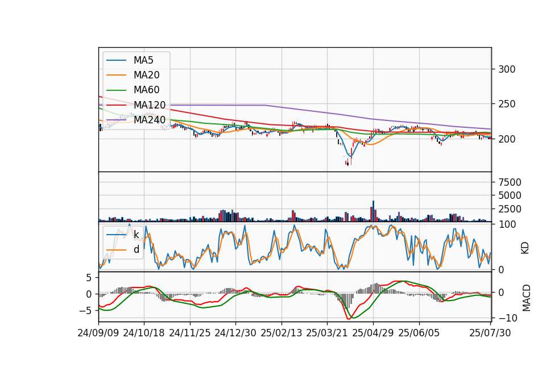Click the 7500 volume axis label
The width and height of the screenshot is (546, 392).
point(510,182)
